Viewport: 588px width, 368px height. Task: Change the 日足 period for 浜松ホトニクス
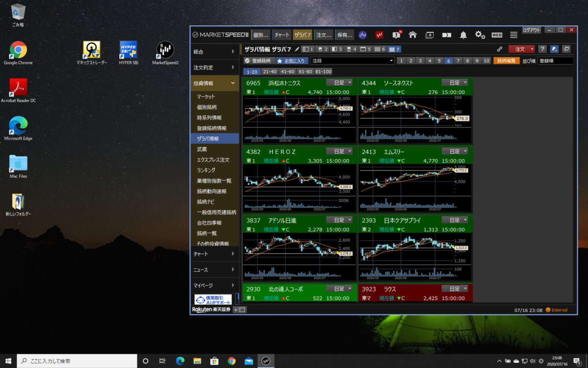click(339, 82)
